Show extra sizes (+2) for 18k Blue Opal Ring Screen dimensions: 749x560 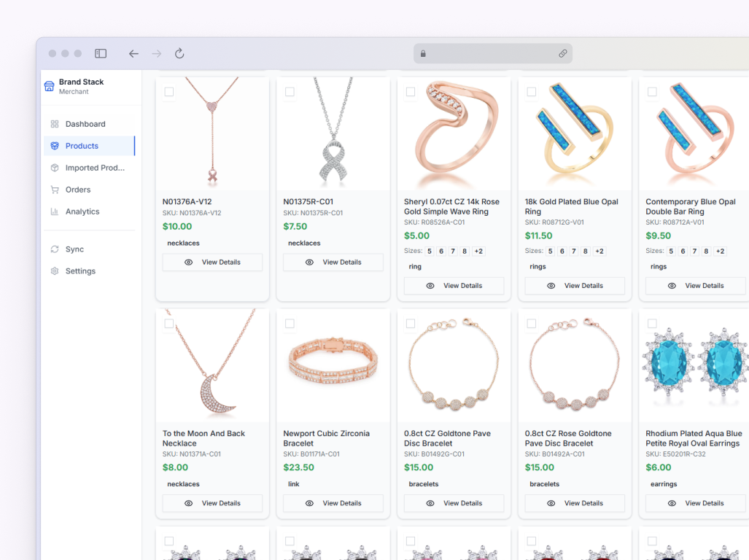point(599,252)
